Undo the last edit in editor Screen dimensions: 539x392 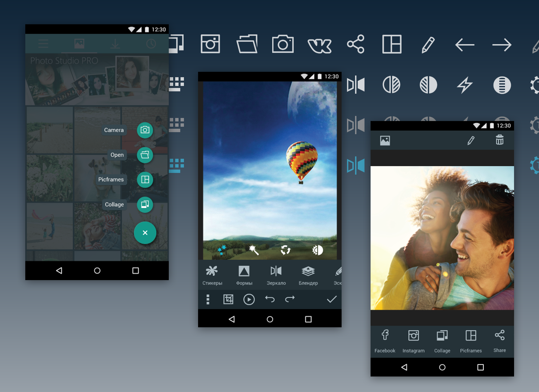pos(270,299)
